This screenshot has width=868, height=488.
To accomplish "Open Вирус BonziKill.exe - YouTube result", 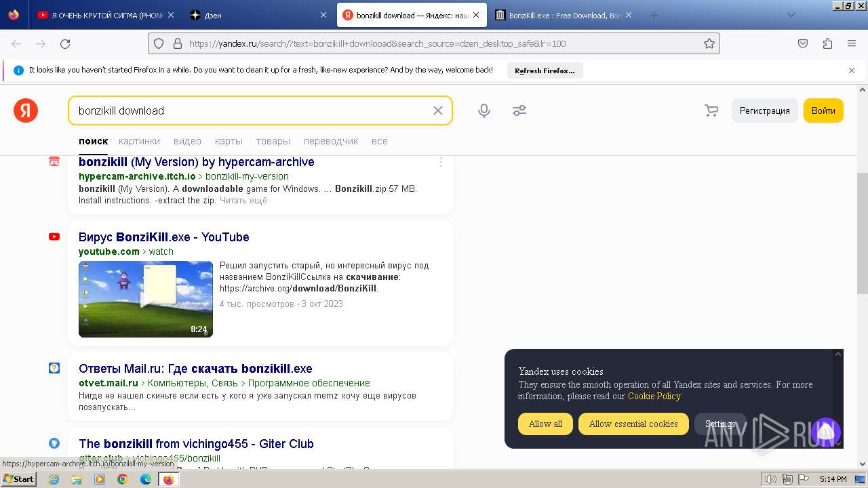I will (164, 237).
